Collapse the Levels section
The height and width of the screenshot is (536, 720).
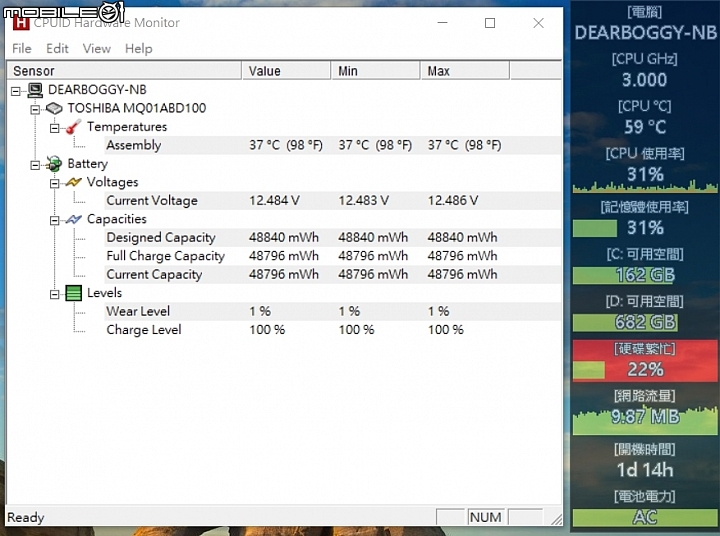click(x=54, y=294)
